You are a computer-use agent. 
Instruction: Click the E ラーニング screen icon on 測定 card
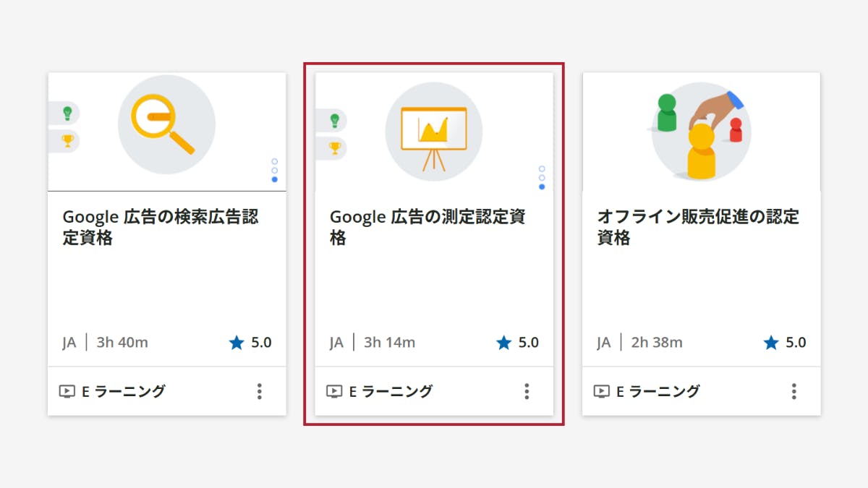click(334, 391)
